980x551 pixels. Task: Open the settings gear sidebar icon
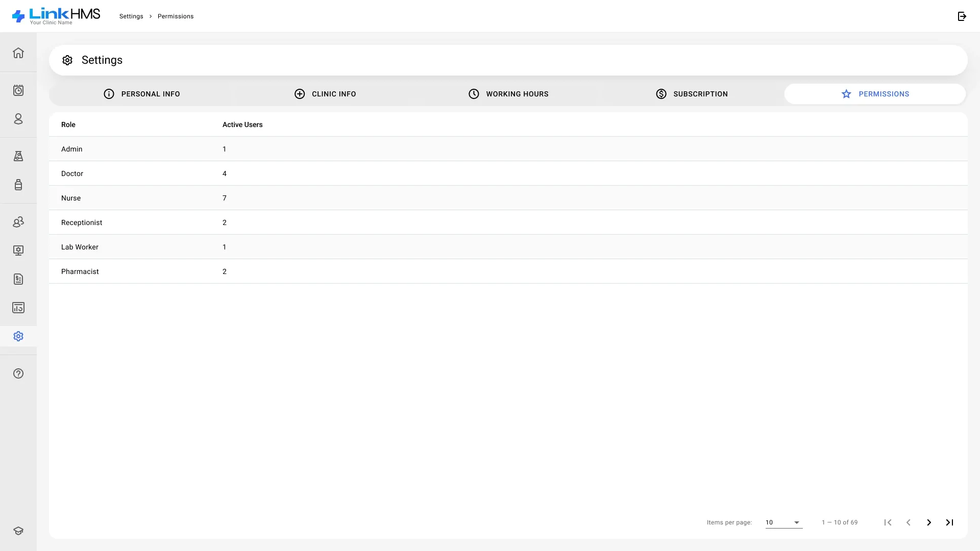(x=18, y=336)
